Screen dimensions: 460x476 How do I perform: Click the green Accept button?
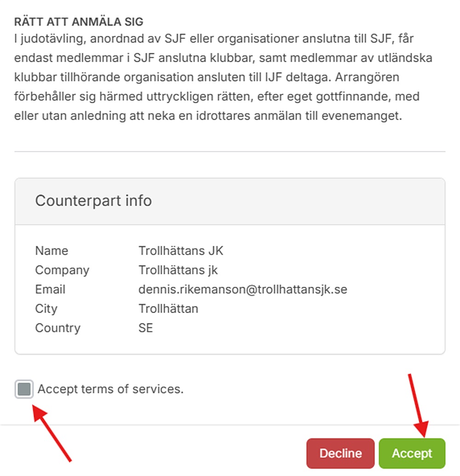(412, 453)
